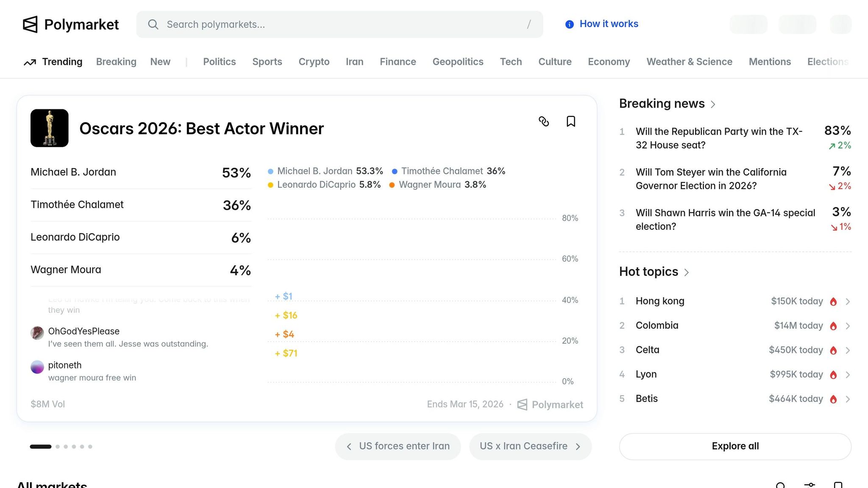Copy market link via chain icon

pyautogui.click(x=544, y=122)
